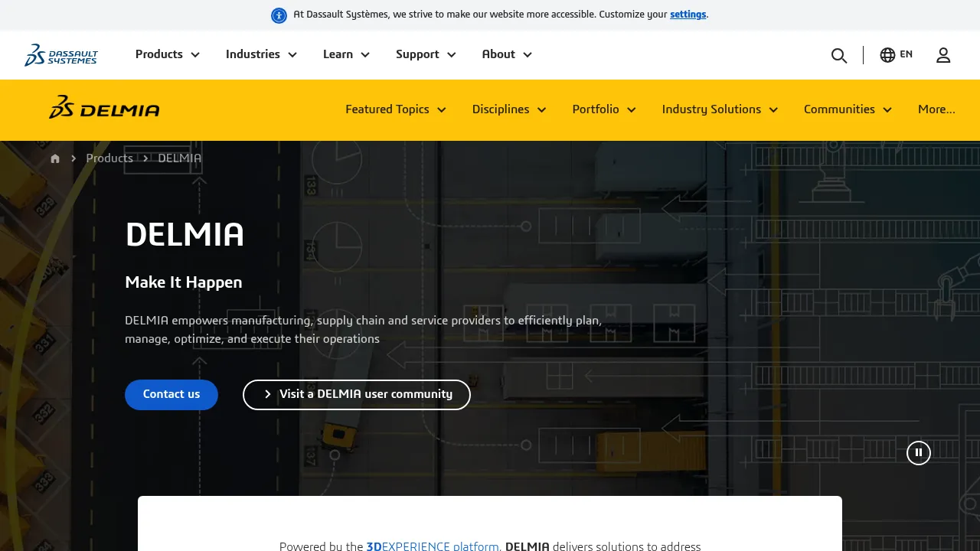Open the Disciplines dropdown
980x551 pixels.
coord(509,109)
